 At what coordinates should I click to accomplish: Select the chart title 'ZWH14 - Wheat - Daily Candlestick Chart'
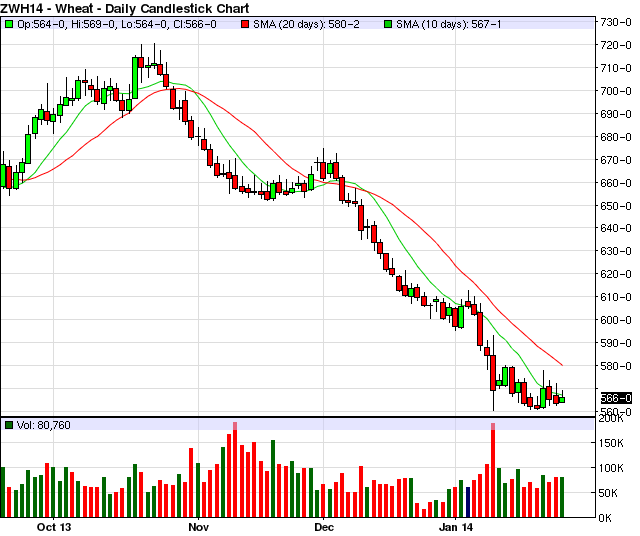tap(125, 8)
